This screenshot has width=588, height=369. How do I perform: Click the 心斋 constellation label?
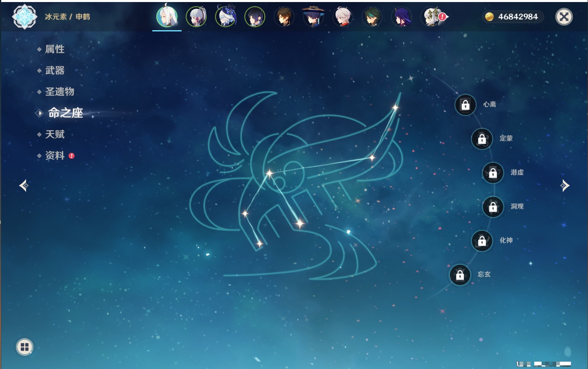point(489,104)
